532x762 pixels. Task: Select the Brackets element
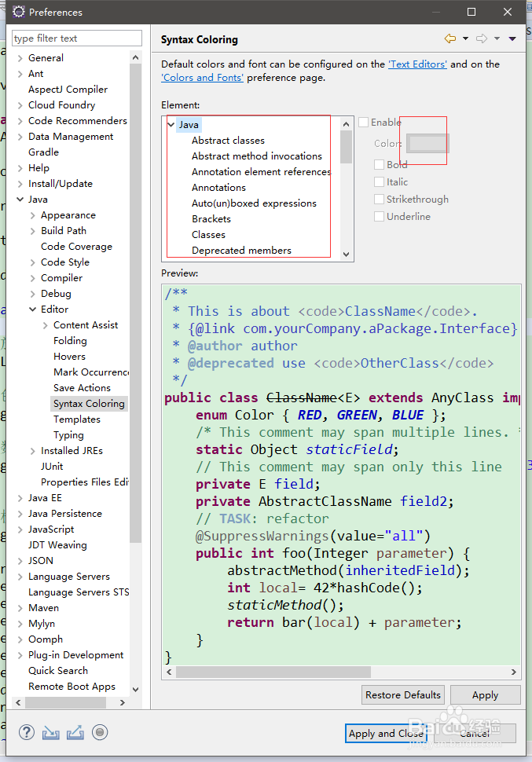coord(211,218)
